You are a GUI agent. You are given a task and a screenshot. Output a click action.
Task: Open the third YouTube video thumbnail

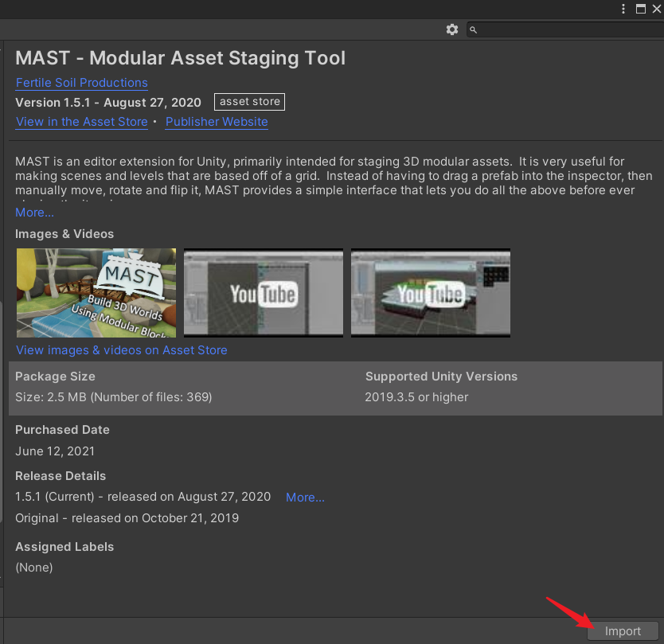point(431,293)
